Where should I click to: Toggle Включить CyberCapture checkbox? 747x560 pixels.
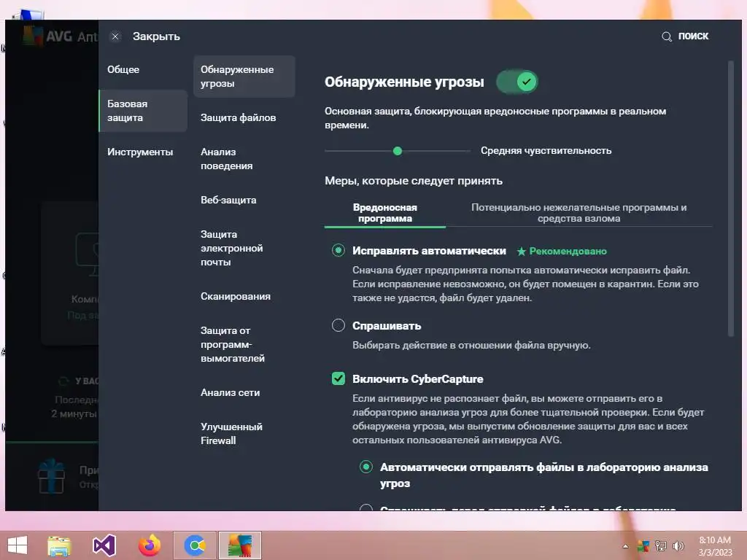338,378
